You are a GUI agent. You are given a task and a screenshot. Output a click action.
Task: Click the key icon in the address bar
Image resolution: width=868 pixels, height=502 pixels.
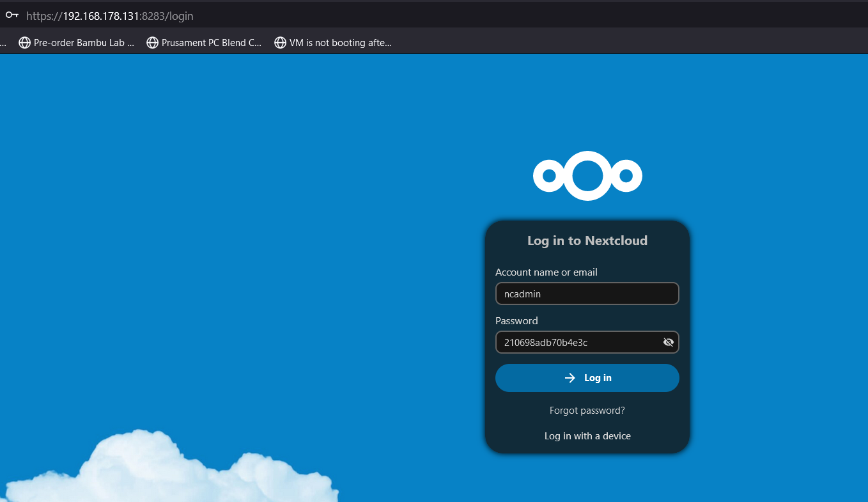coord(12,15)
